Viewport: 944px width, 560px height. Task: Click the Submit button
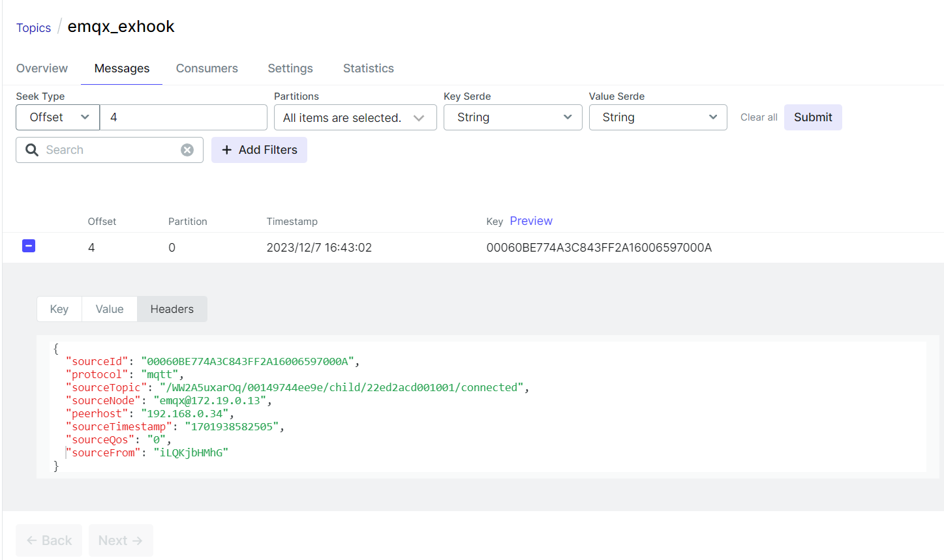pos(813,117)
